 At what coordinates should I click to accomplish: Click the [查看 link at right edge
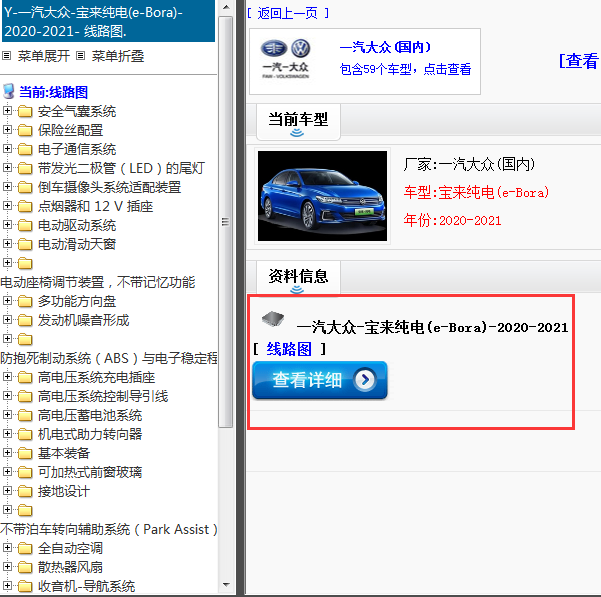pyautogui.click(x=579, y=61)
